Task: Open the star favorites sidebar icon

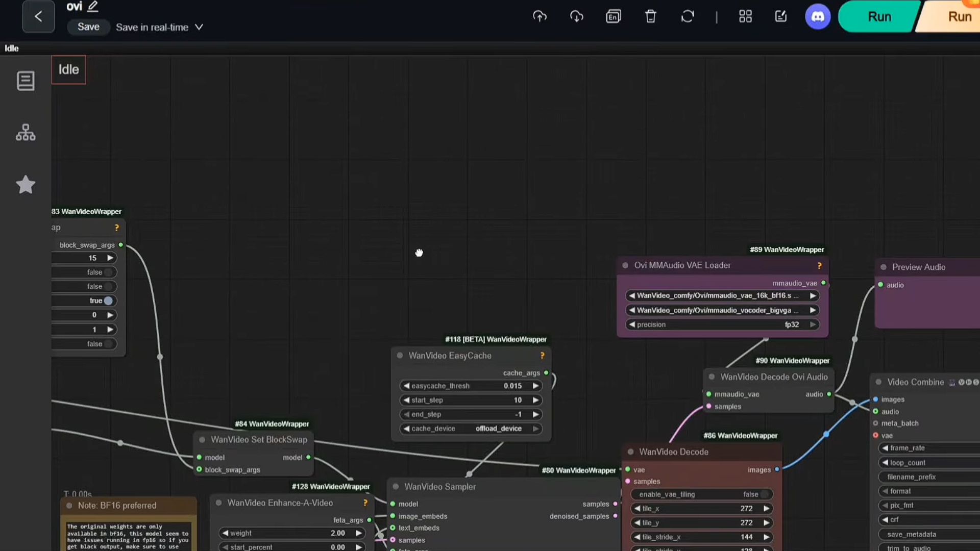Action: (26, 185)
